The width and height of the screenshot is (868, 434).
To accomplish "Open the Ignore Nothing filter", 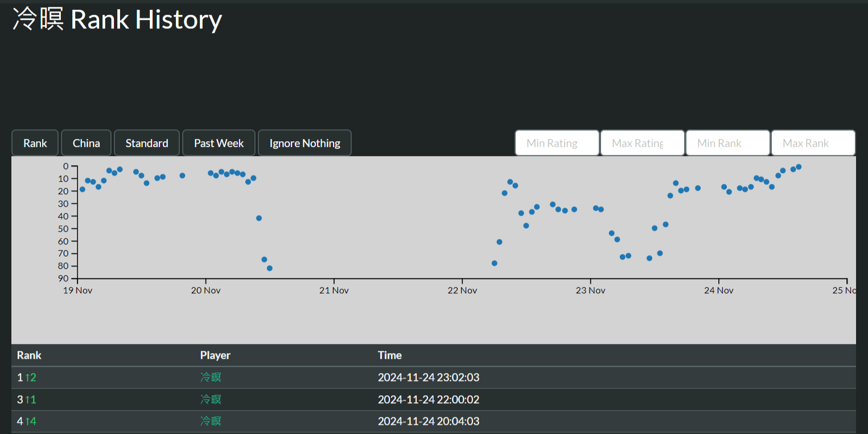I will [305, 143].
